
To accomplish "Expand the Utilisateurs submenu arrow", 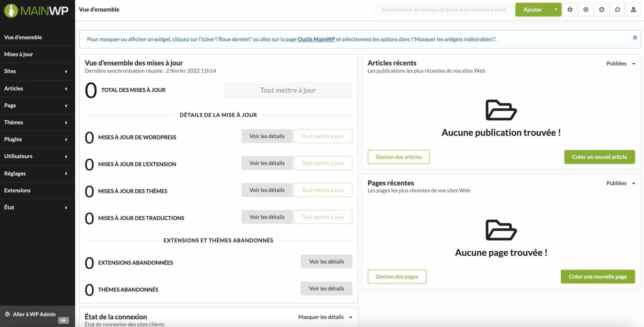I will click(66, 157).
